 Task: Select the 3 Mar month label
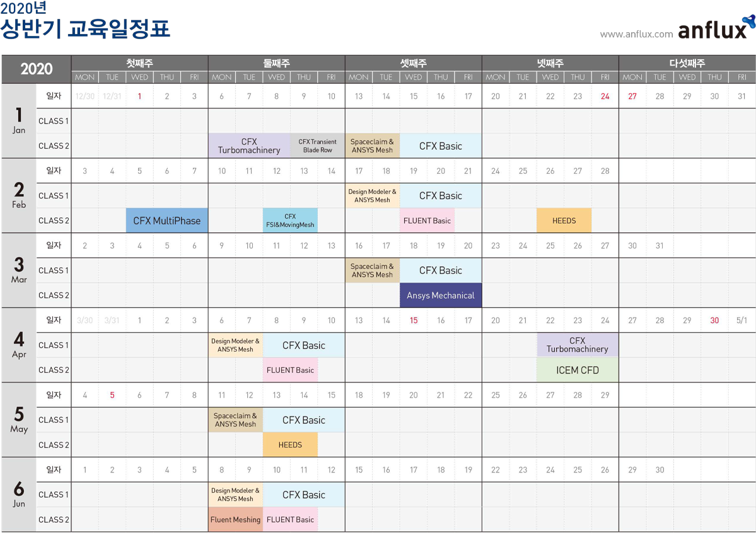pyautogui.click(x=19, y=270)
